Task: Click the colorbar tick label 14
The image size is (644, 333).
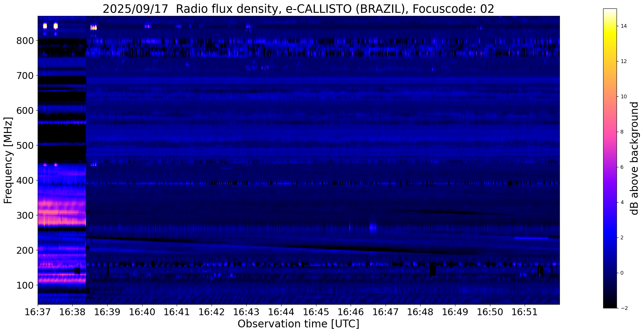Action: (x=624, y=26)
